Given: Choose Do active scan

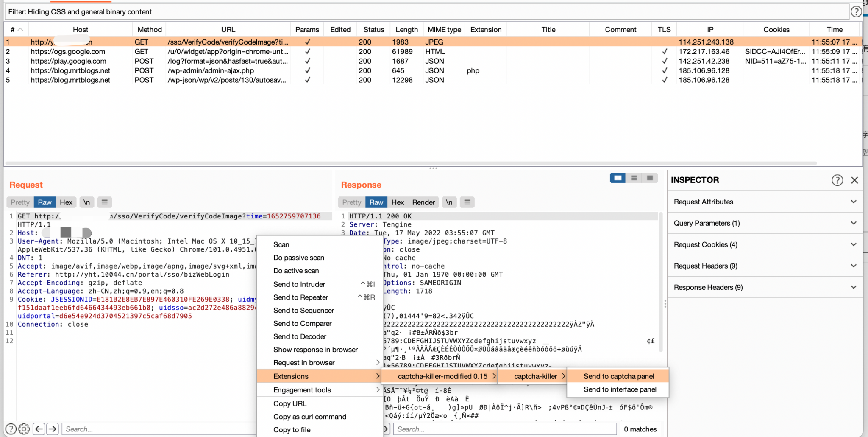Looking at the screenshot, I should pyautogui.click(x=296, y=271).
